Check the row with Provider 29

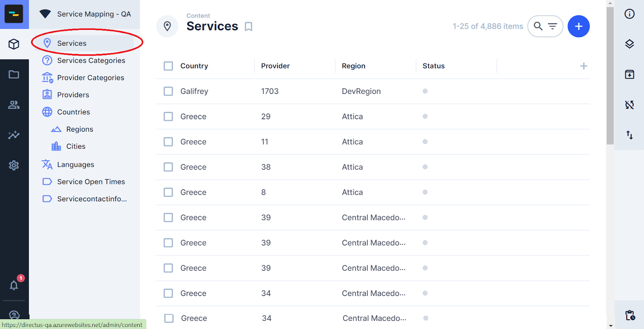(x=168, y=117)
